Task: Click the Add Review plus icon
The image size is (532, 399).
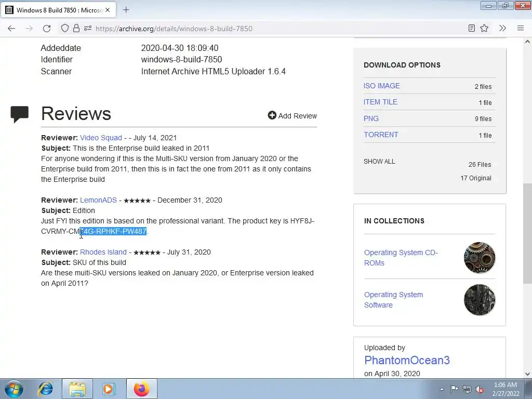Action: pyautogui.click(x=272, y=115)
